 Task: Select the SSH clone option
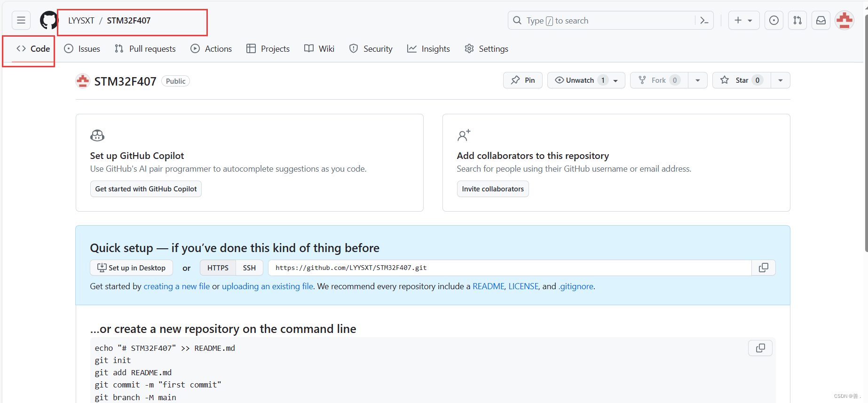click(x=249, y=268)
